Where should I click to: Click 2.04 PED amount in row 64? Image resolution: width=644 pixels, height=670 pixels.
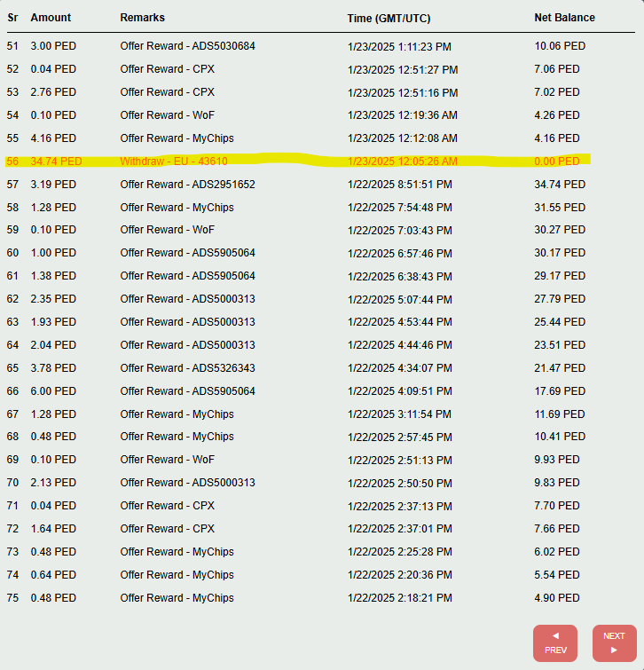53,345
